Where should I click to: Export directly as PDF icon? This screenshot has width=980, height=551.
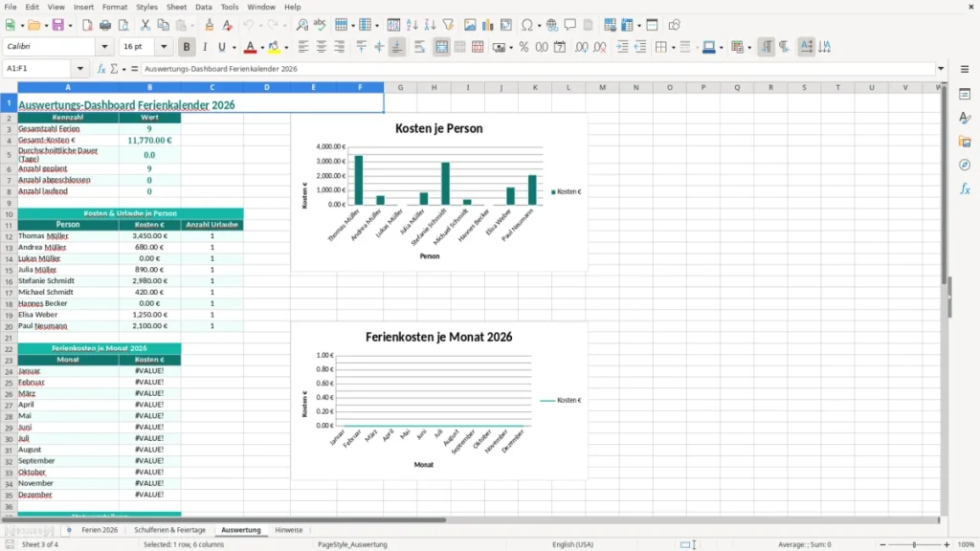pyautogui.click(x=87, y=25)
